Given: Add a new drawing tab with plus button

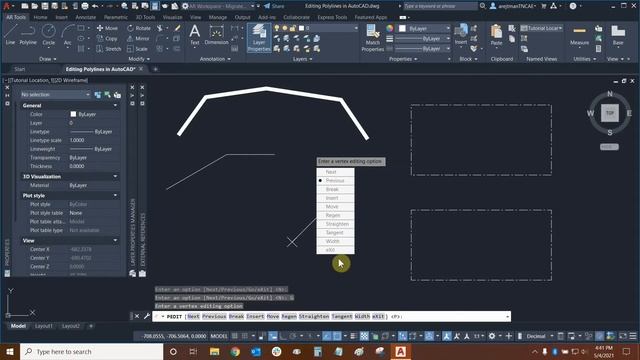Looking at the screenshot, I should click(x=156, y=69).
